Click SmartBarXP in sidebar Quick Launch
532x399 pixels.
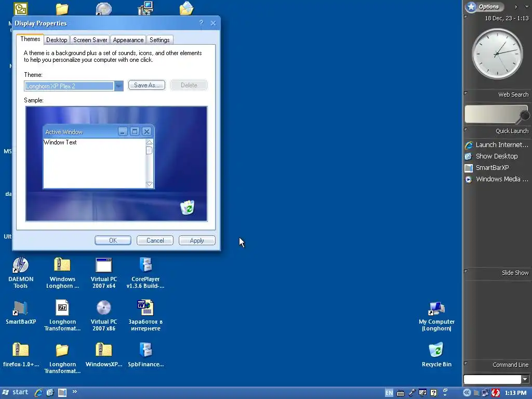487,168
